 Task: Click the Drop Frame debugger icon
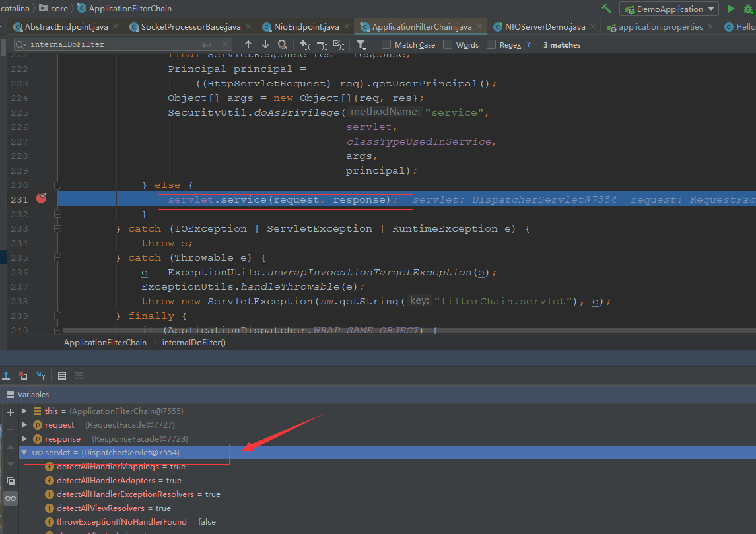pos(22,376)
